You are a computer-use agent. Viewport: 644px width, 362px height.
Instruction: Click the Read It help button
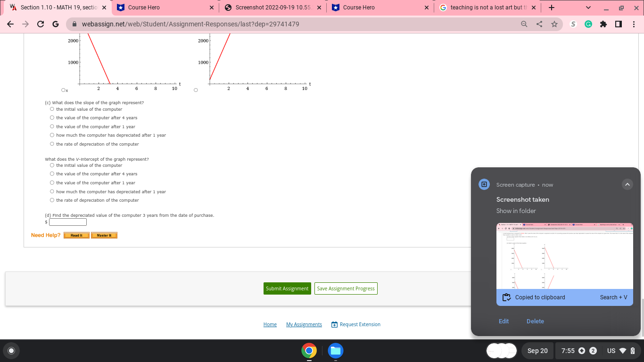pos(76,235)
